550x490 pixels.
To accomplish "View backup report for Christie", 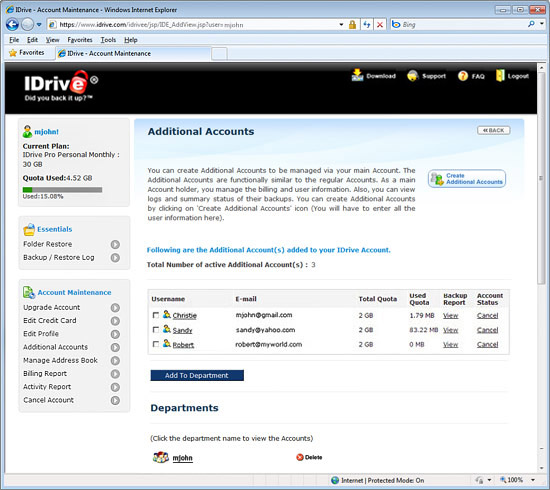I will point(450,316).
